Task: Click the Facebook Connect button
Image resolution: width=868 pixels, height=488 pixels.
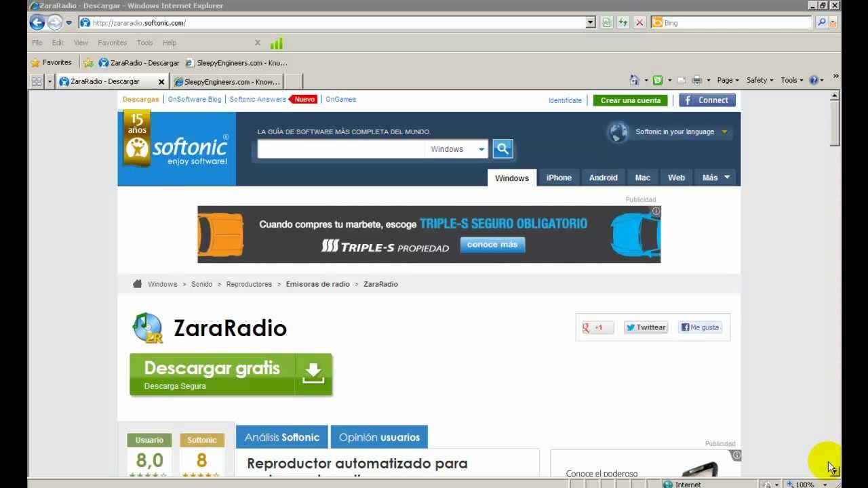Action: [x=707, y=100]
